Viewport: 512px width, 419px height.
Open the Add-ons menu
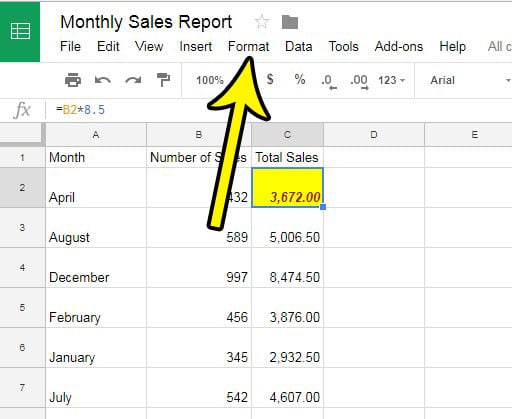(x=399, y=46)
